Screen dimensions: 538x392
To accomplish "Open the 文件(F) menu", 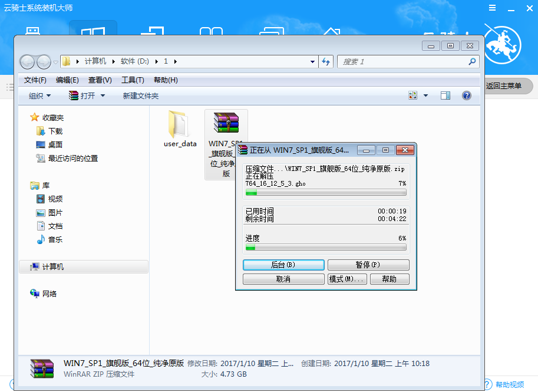I will 35,80.
